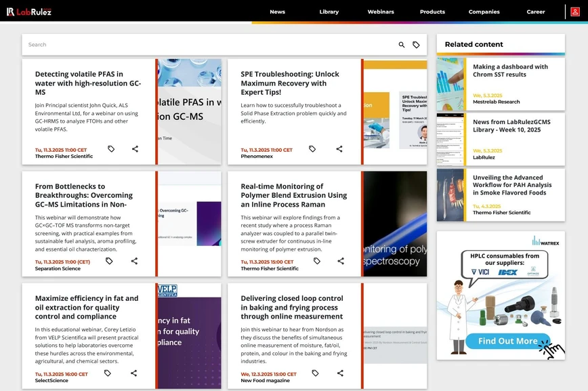Click the LabRulezGCMS library related thumbnail
The image size is (588, 391).
450,139
